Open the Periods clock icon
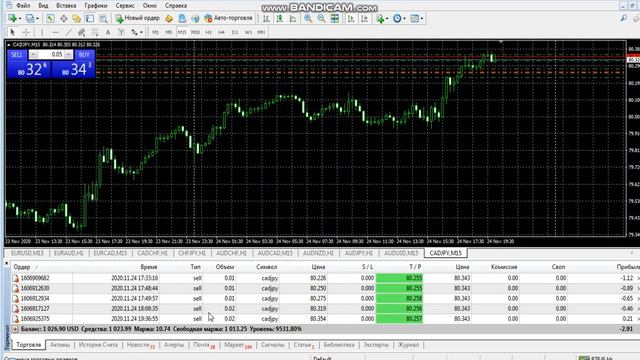This screenshot has height=360, width=640. [397, 18]
